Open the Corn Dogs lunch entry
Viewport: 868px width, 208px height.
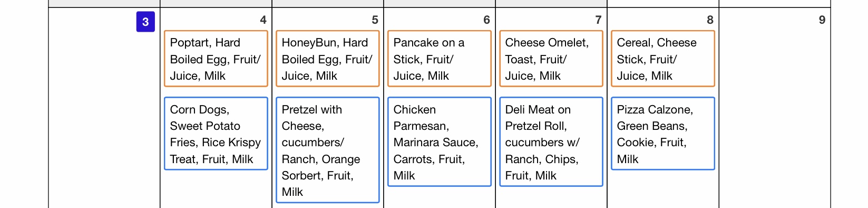click(216, 134)
